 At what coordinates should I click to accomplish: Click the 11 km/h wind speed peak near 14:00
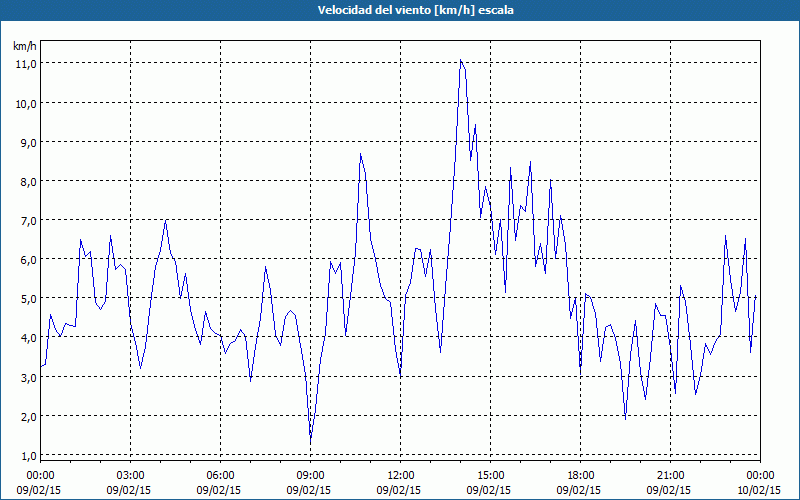[x=460, y=60]
